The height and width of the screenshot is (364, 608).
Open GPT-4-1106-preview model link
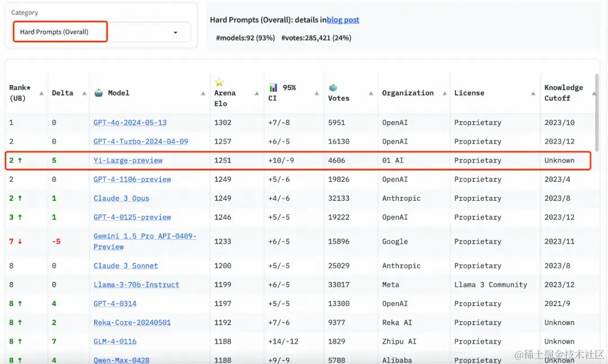pyautogui.click(x=132, y=179)
